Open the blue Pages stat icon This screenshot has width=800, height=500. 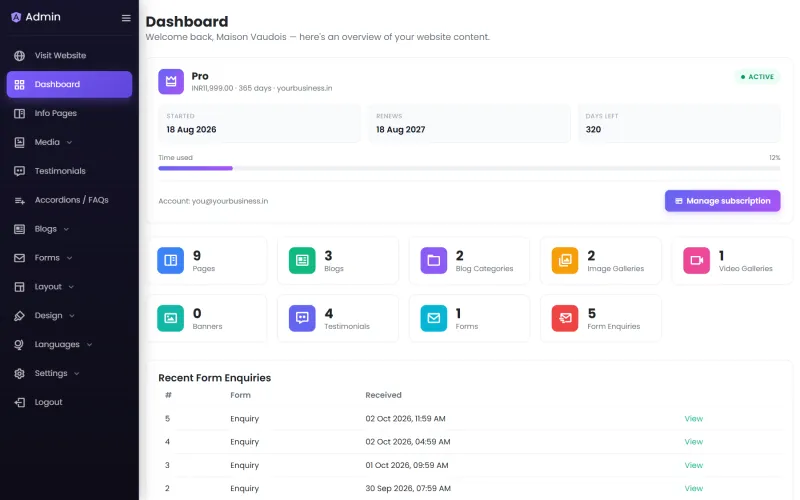(170, 261)
